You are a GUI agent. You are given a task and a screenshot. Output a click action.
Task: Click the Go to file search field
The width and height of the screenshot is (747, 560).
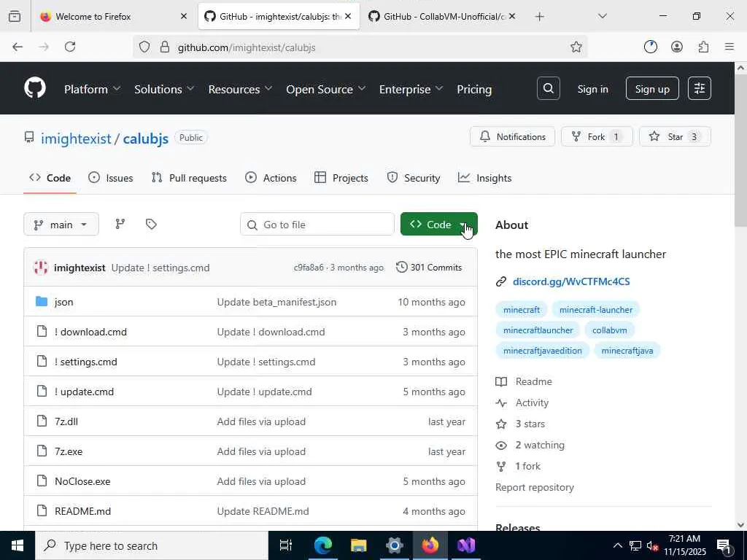tap(317, 224)
